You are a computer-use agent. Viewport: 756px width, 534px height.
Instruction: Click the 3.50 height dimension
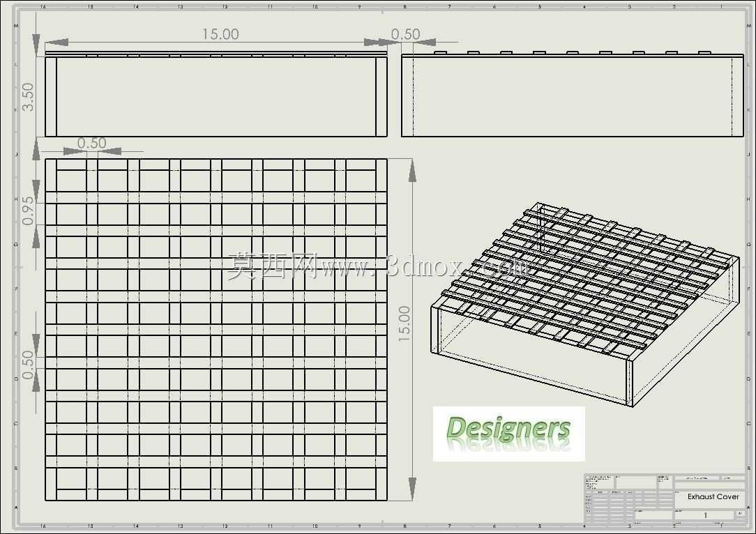pos(29,97)
